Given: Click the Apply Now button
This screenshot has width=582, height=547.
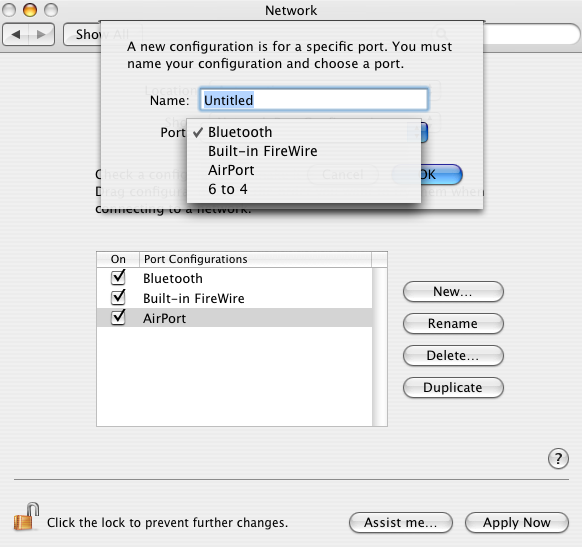Looking at the screenshot, I should pyautogui.click(x=517, y=523).
